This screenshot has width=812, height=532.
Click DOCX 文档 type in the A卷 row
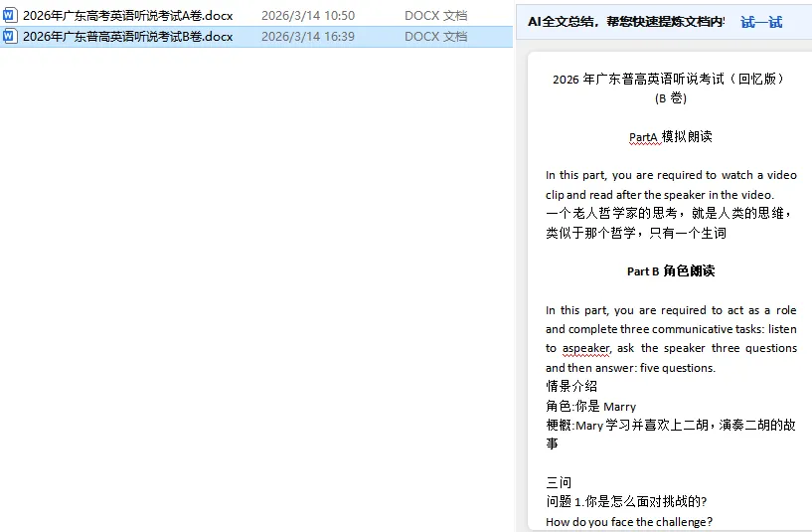[436, 16]
